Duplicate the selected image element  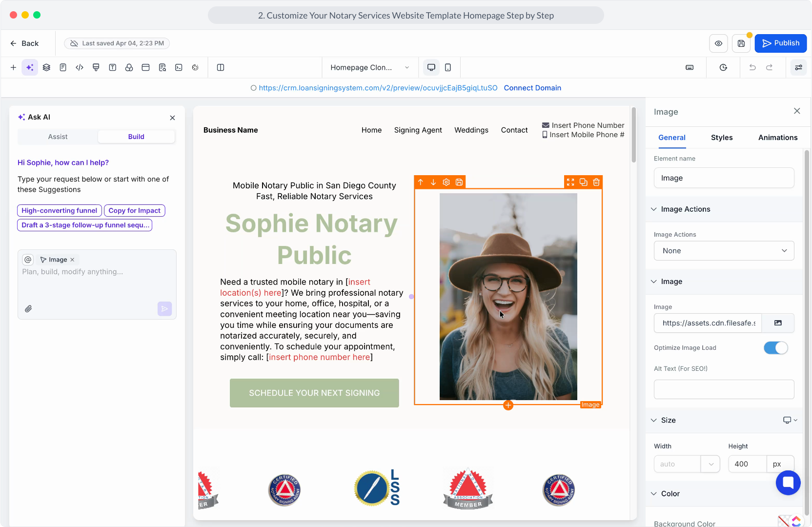(583, 182)
